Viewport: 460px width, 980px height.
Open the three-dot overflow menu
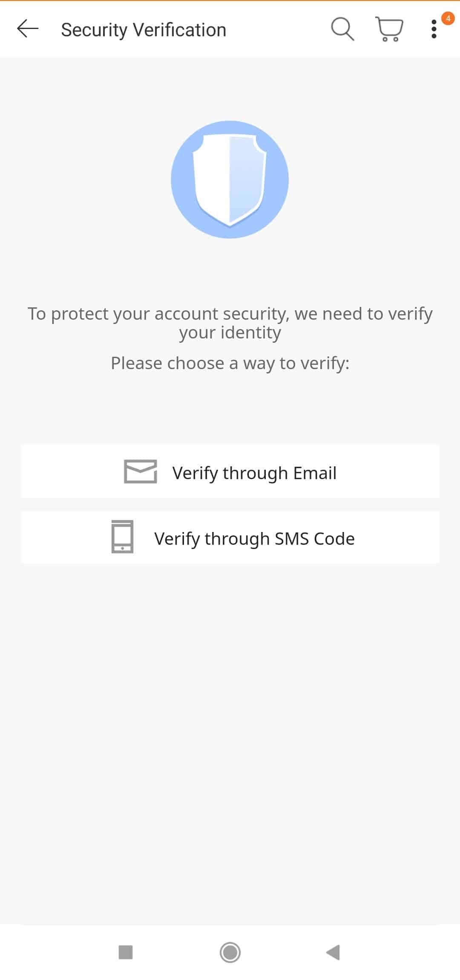434,29
